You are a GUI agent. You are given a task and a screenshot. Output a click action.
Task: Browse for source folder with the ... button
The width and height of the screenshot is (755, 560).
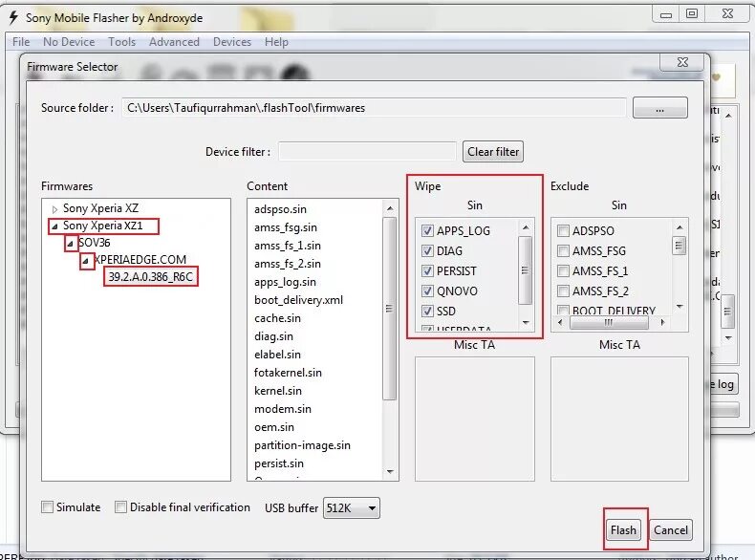pos(660,108)
